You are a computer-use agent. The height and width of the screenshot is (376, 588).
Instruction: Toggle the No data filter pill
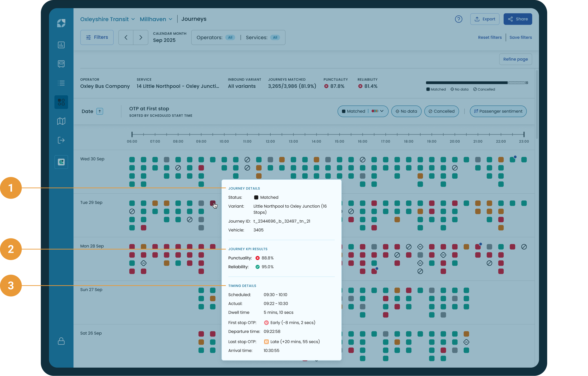tap(406, 111)
